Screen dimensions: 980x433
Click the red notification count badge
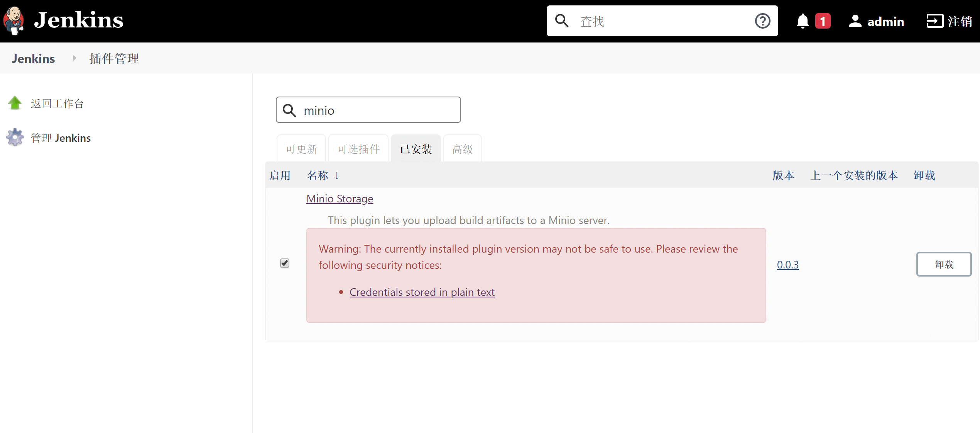823,21
